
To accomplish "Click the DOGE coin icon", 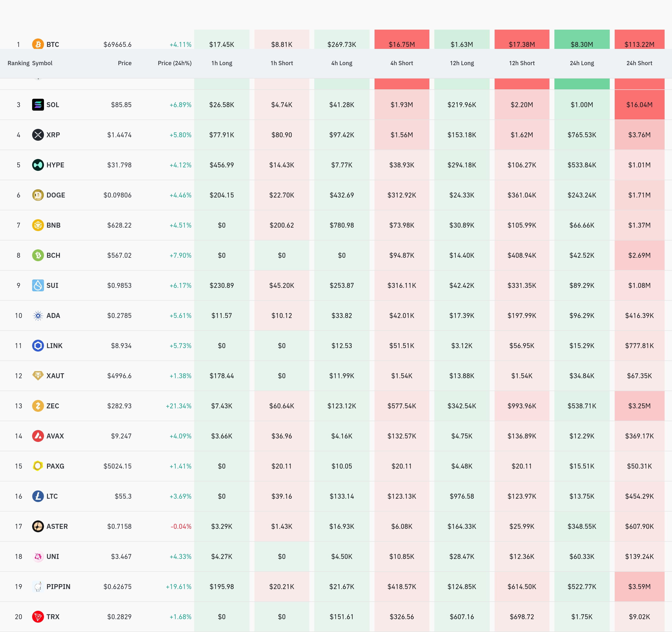I will (38, 195).
